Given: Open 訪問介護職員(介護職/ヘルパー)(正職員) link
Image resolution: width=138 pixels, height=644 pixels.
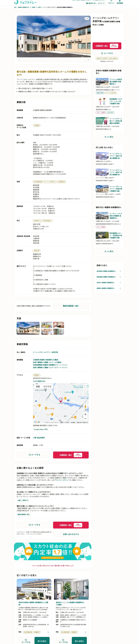Looking at the screenshot, I should click(x=47, y=362).
